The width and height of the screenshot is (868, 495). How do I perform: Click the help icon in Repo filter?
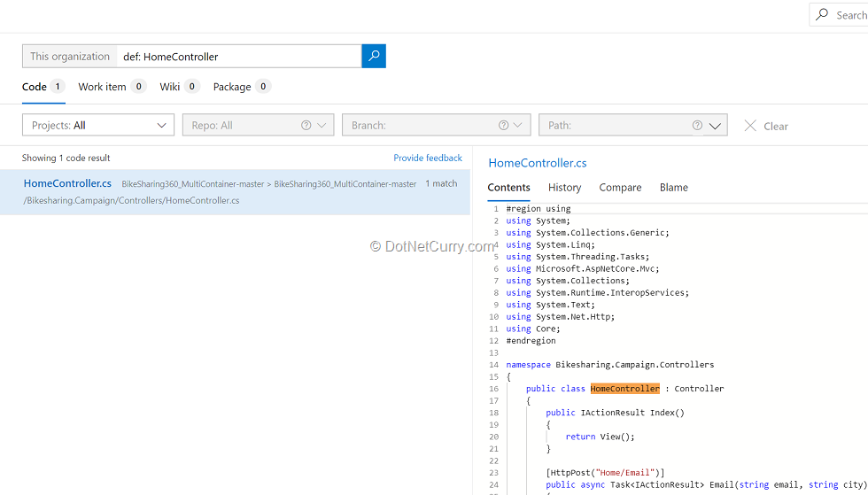[x=306, y=126]
